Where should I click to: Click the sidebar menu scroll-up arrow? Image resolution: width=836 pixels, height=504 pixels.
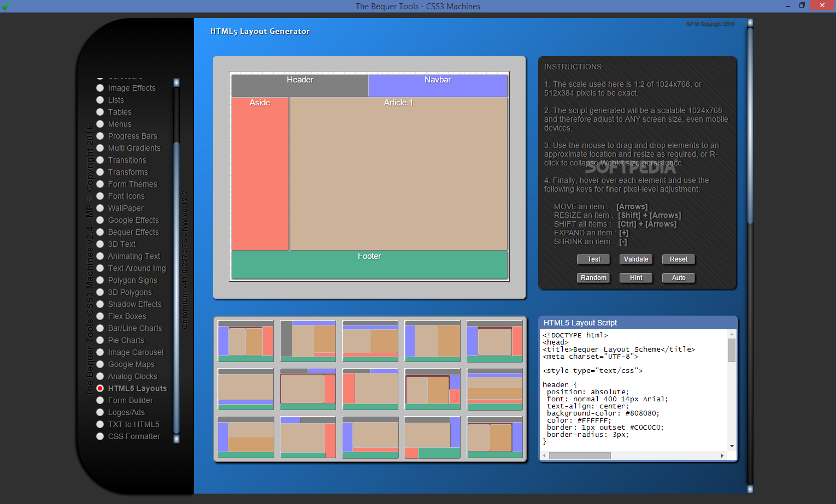(x=176, y=82)
